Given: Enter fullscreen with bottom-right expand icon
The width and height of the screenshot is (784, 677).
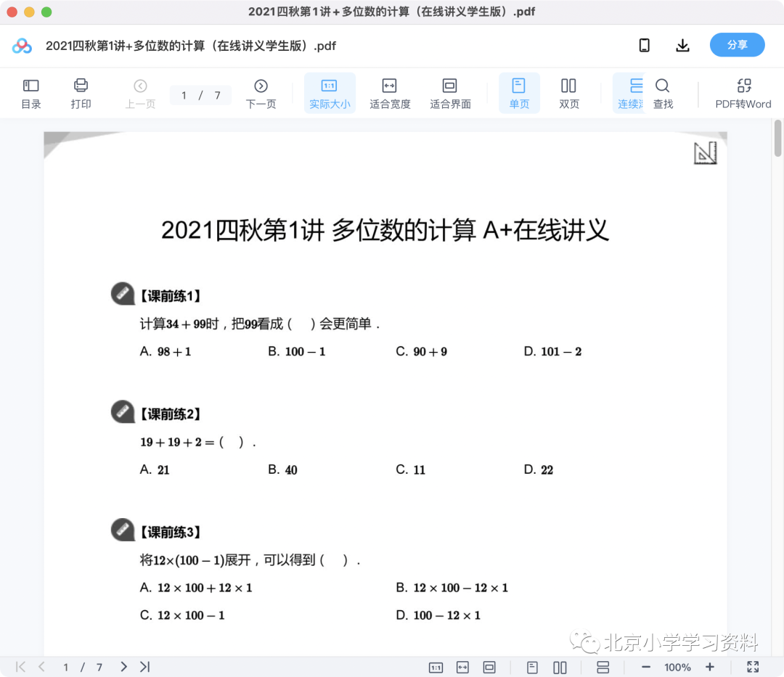Looking at the screenshot, I should click(x=753, y=667).
